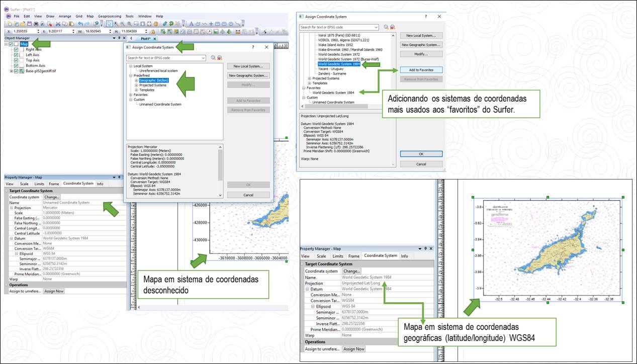Click the Undo arrow icon
This screenshot has width=637, height=364.
80,24
